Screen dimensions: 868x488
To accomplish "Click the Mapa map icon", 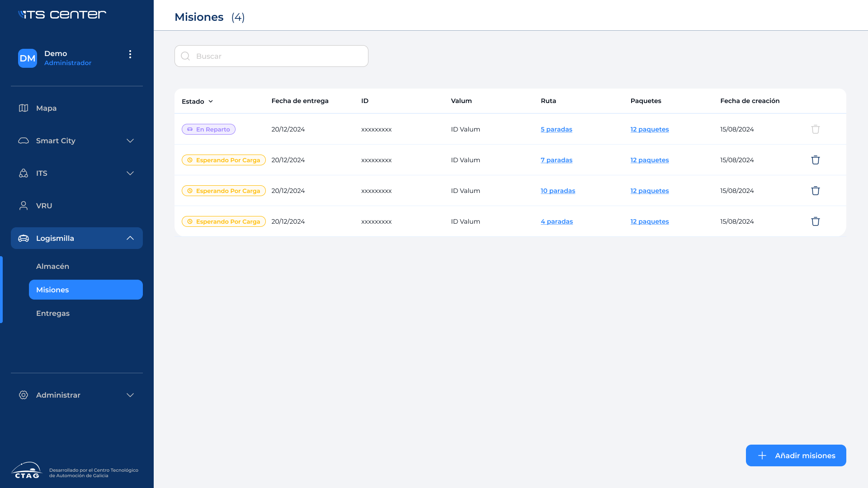I will click(24, 108).
